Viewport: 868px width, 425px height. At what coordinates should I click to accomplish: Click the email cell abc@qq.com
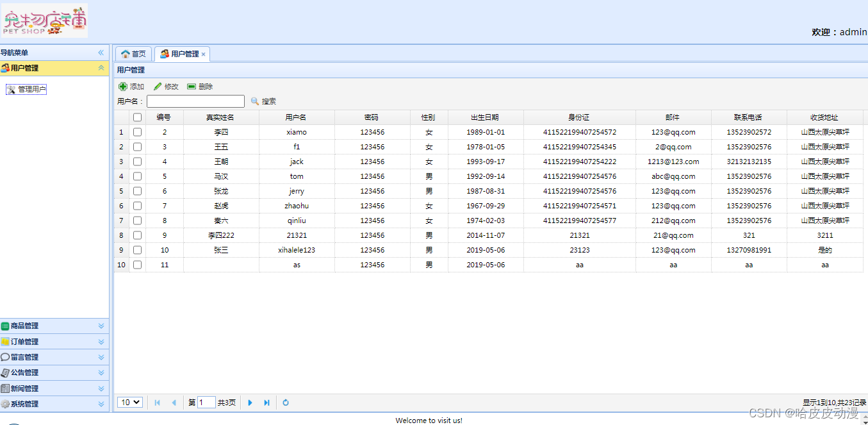coord(673,176)
